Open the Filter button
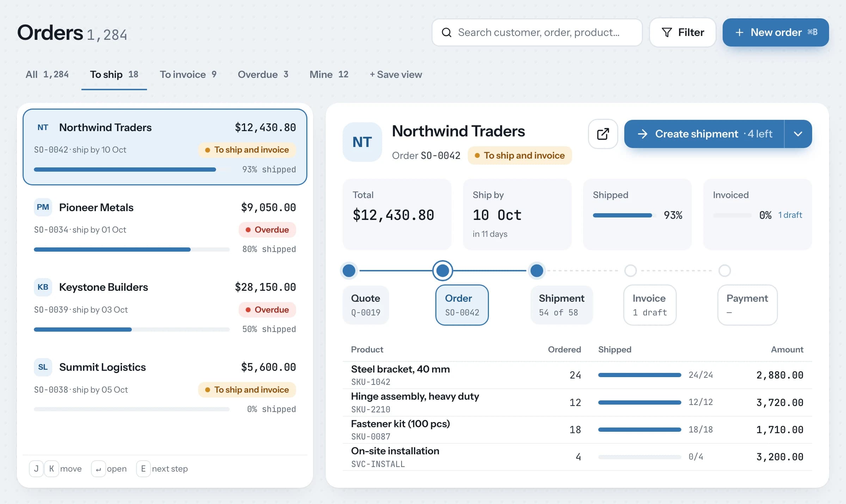Image resolution: width=846 pixels, height=504 pixels. click(x=682, y=32)
